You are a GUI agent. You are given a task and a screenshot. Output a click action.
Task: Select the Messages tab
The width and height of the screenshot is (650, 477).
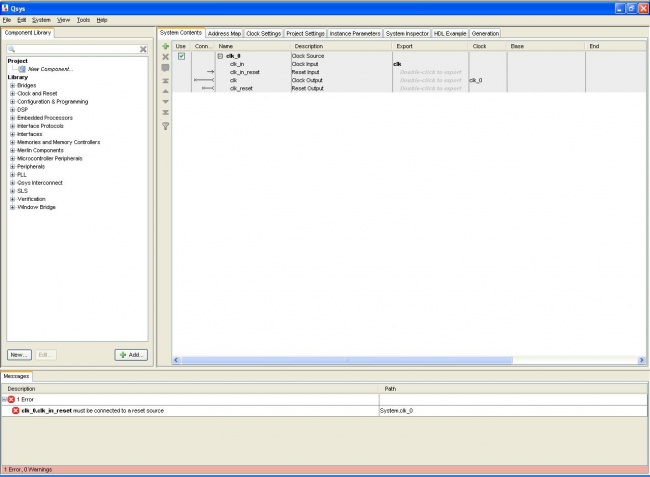17,376
